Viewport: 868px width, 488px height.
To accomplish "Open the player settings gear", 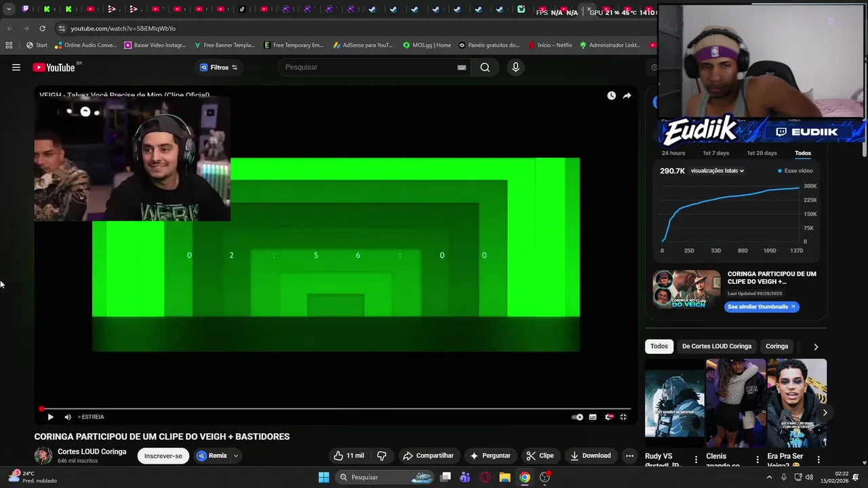I will pyautogui.click(x=608, y=417).
